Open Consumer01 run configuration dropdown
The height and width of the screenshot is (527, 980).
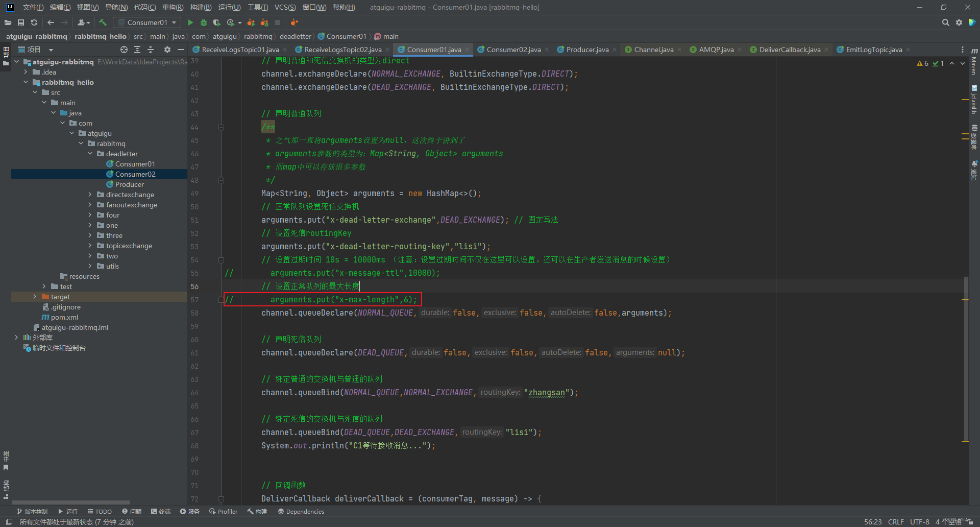point(147,22)
